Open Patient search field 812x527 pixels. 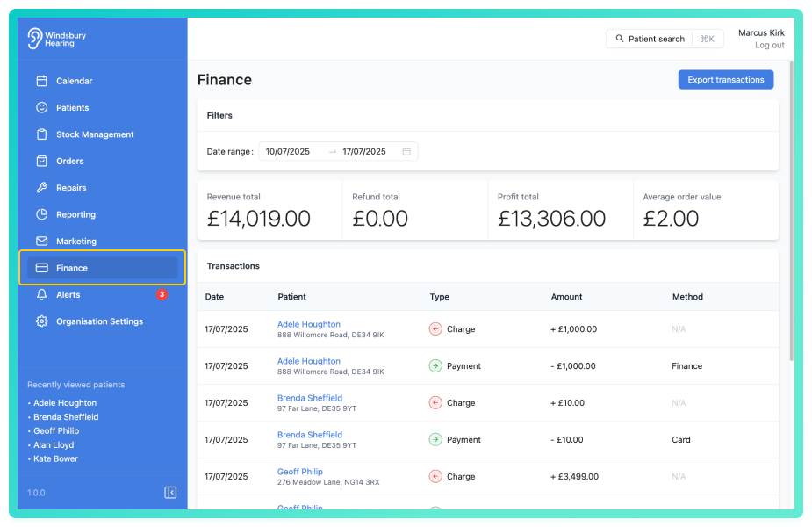[665, 39]
